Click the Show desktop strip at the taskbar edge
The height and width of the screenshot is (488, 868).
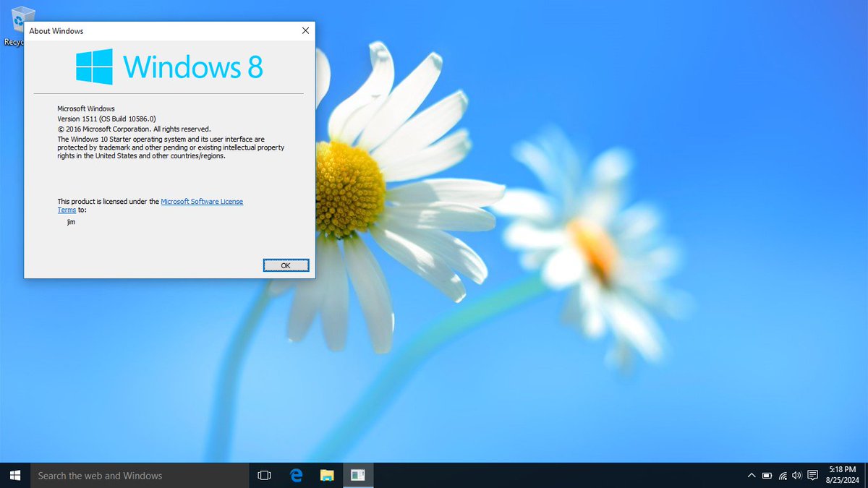(x=866, y=475)
